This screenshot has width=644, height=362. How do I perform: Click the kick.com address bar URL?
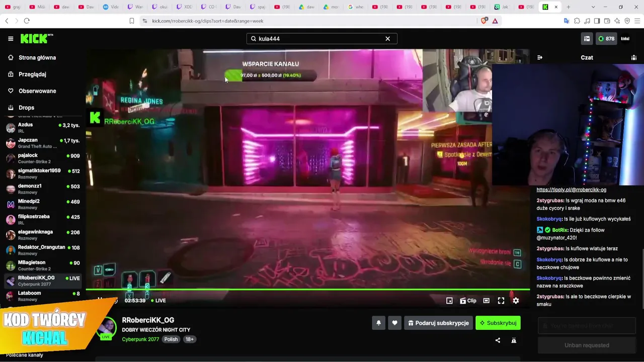[208, 21]
